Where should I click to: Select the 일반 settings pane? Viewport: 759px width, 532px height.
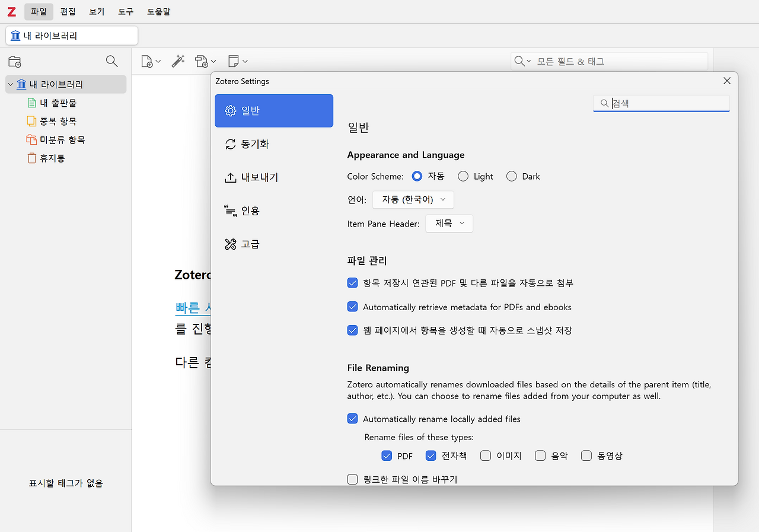coord(274,111)
